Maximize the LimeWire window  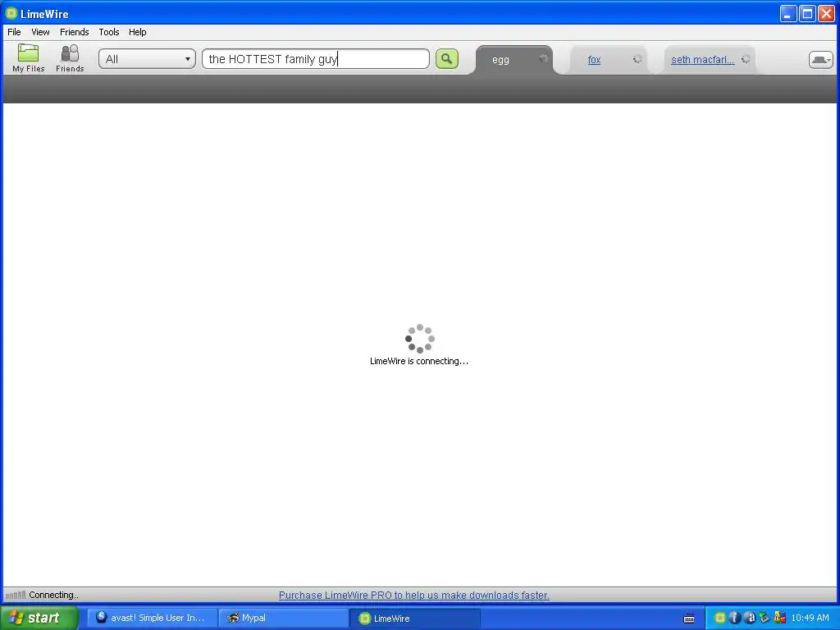click(807, 14)
